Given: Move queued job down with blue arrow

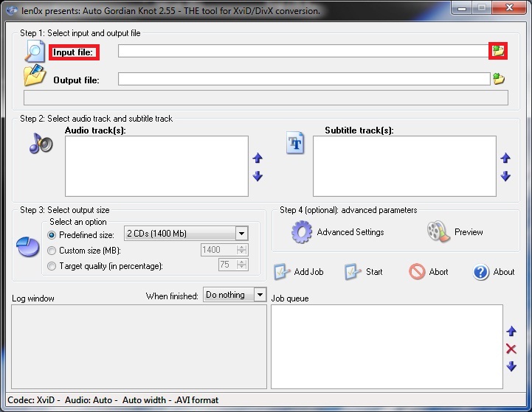Looking at the screenshot, I should [x=511, y=366].
